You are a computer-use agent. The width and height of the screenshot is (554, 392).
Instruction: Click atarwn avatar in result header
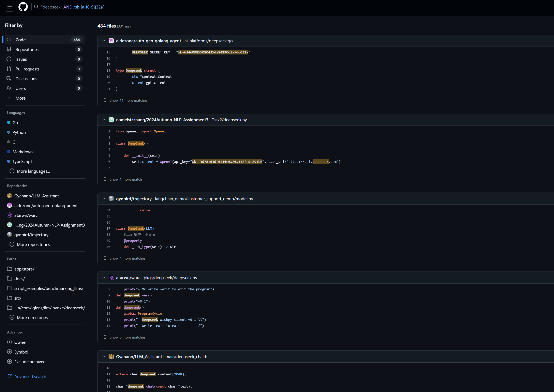pyautogui.click(x=111, y=278)
